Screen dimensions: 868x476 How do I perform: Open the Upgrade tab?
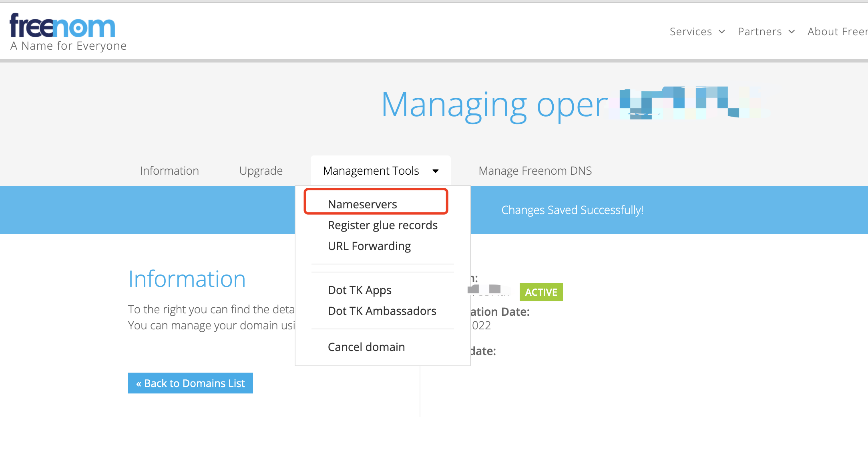(x=261, y=171)
